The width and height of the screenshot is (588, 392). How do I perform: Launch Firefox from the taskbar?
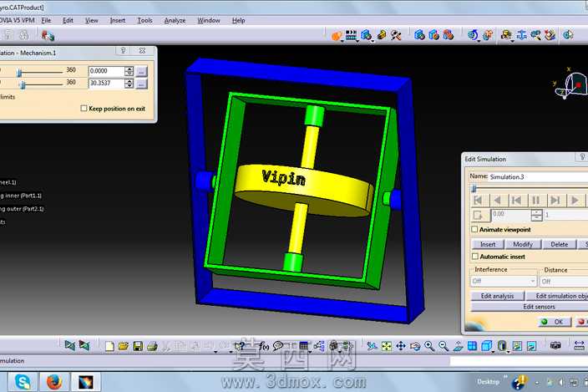coord(54,382)
